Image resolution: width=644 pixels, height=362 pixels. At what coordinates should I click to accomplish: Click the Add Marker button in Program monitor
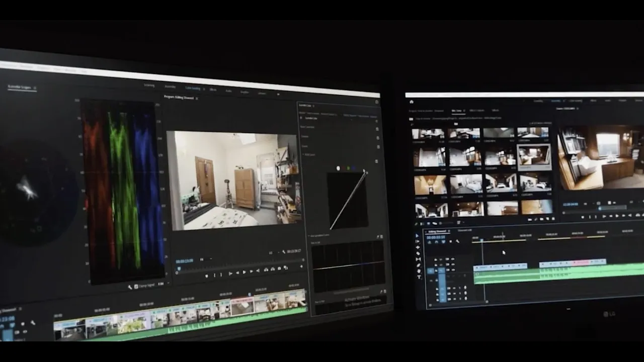(207, 276)
